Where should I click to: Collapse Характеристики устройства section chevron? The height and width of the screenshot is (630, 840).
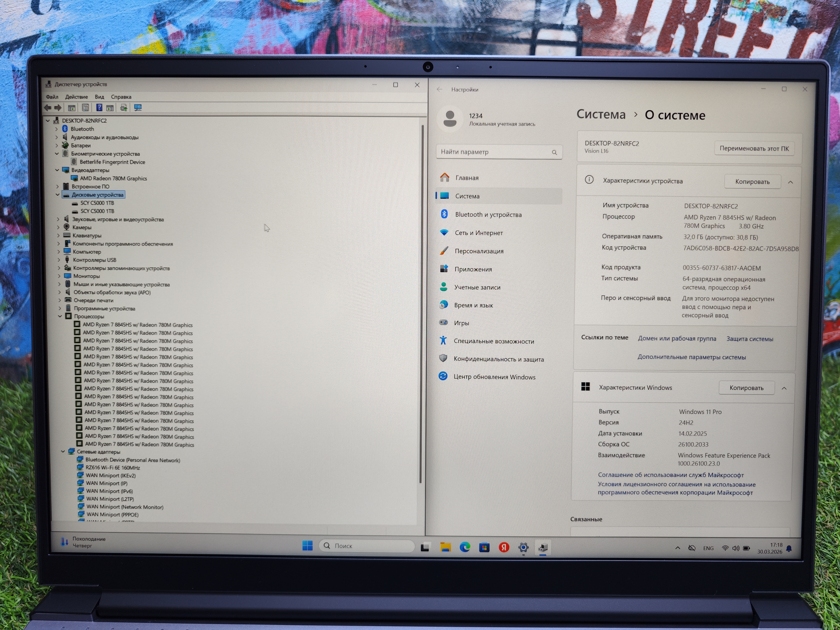click(x=790, y=182)
